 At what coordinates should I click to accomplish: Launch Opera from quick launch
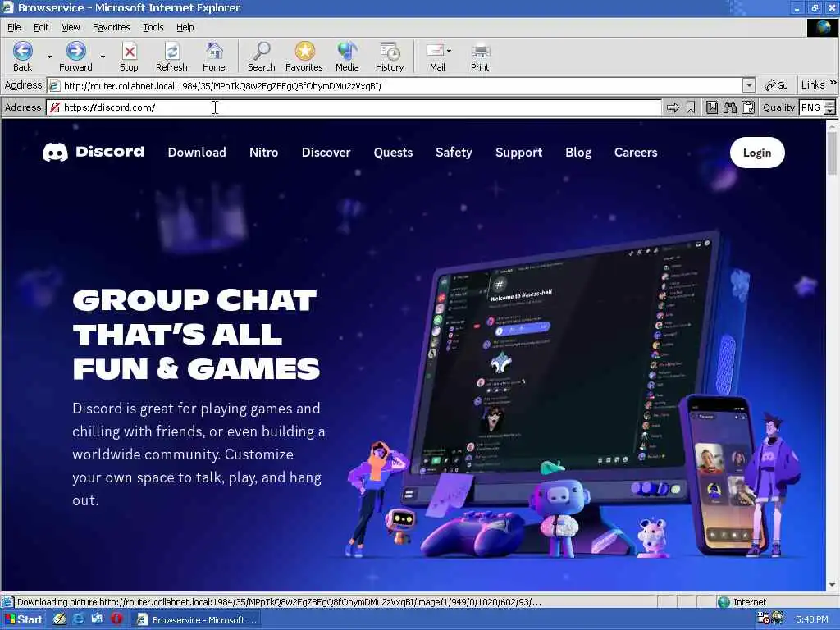point(116,619)
